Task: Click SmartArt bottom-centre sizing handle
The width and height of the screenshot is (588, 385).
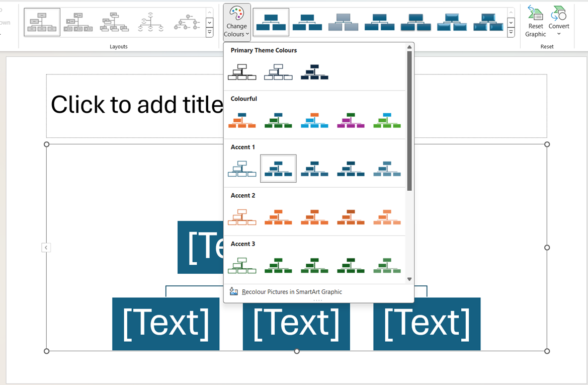Action: point(297,351)
